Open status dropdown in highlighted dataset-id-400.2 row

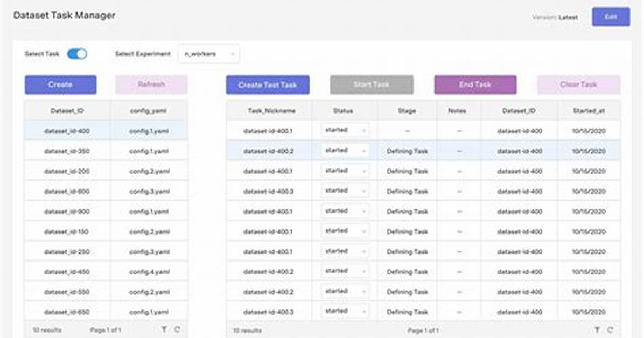tap(345, 151)
